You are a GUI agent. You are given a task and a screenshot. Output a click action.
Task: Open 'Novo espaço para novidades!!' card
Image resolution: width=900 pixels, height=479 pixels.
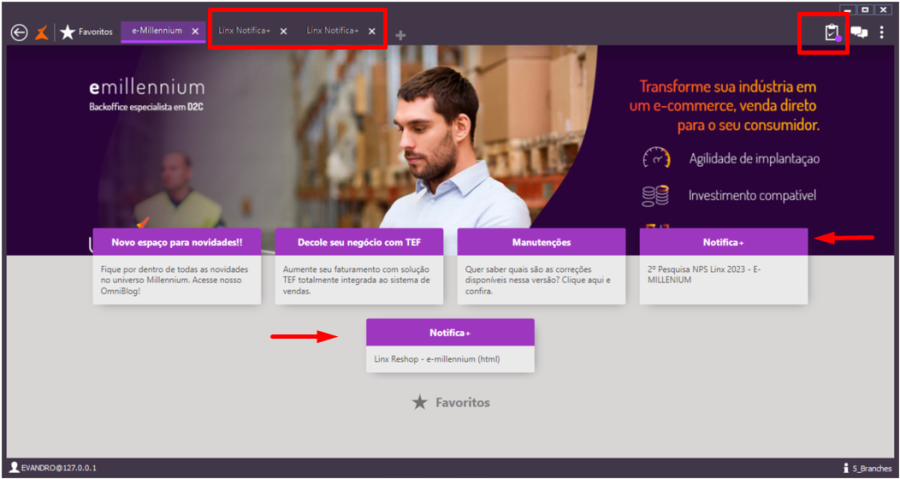point(177,266)
